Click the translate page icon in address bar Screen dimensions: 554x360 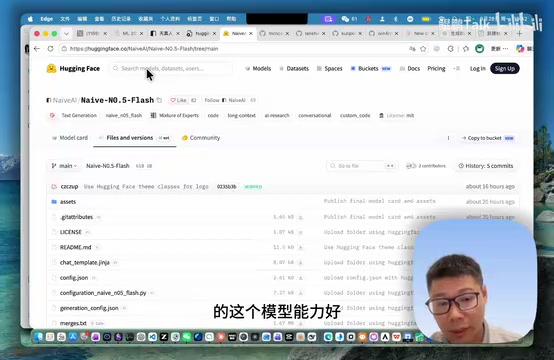click(x=412, y=49)
